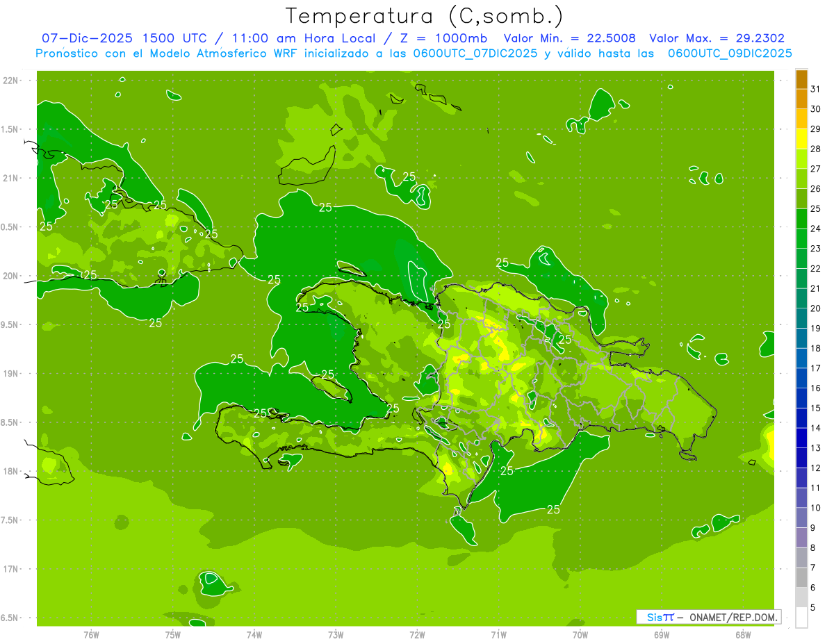The height and width of the screenshot is (644, 834).
Task: Click the '68W' longitude axis label
Action: pyautogui.click(x=743, y=634)
